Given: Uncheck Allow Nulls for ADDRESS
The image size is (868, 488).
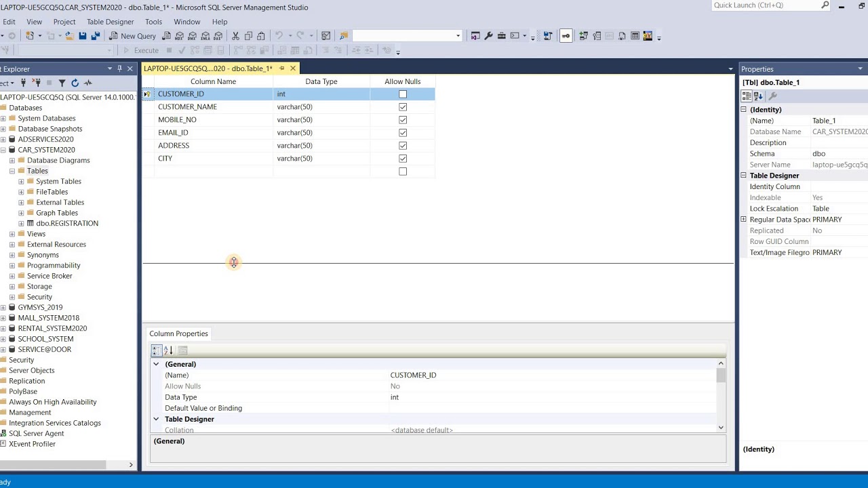Looking at the screenshot, I should coord(403,146).
